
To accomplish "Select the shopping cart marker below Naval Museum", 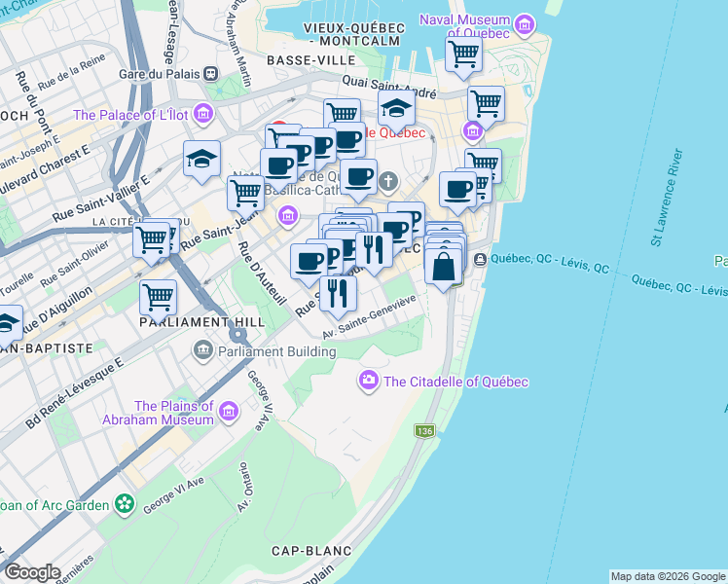I will click(x=463, y=57).
